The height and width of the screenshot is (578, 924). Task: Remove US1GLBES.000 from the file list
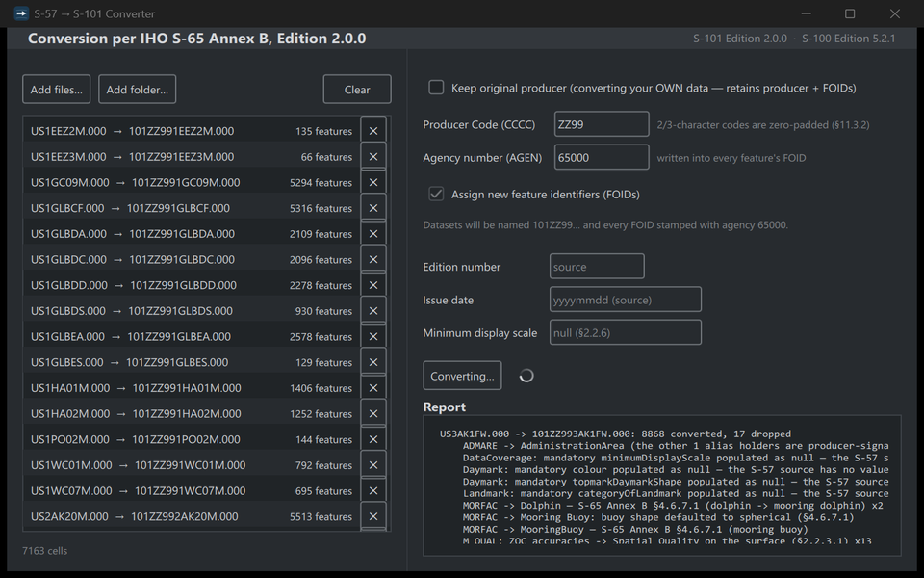coord(373,362)
